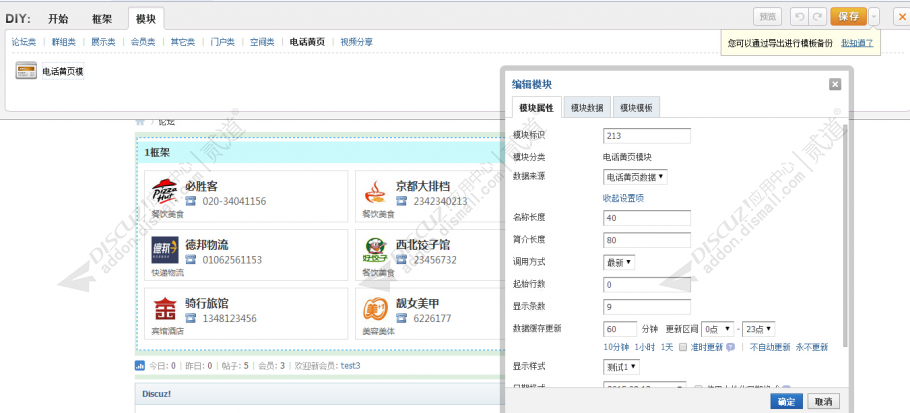This screenshot has width=910, height=413.
Task: Click the phone icon beside 6226177
Action: pos(402,318)
